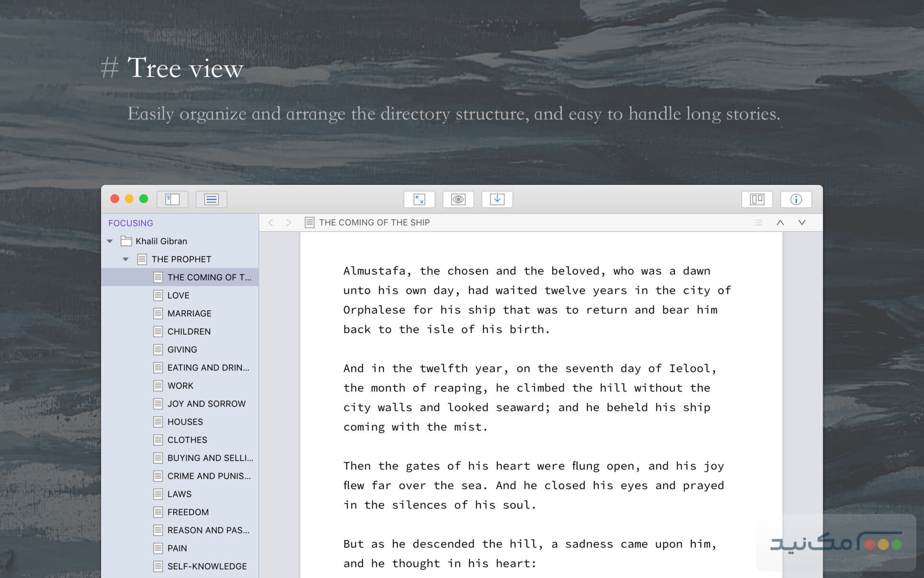Jump to next document down chevron
The image size is (924, 578).
802,222
